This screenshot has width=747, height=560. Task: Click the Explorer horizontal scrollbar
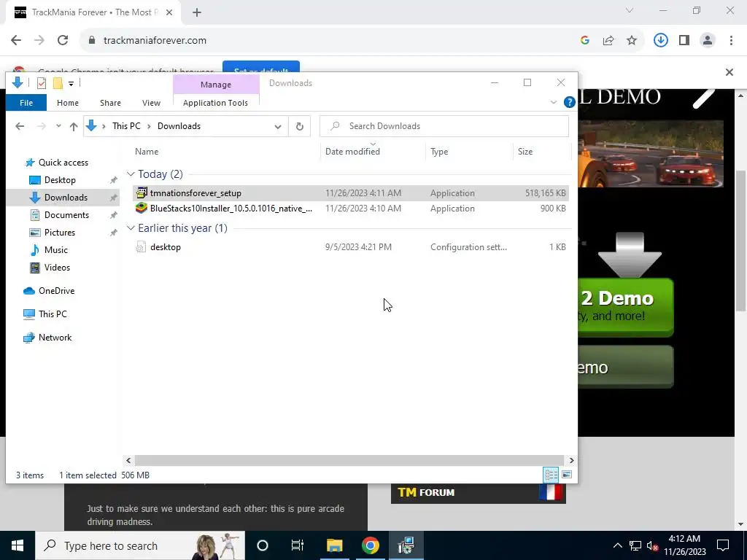pyautogui.click(x=349, y=461)
